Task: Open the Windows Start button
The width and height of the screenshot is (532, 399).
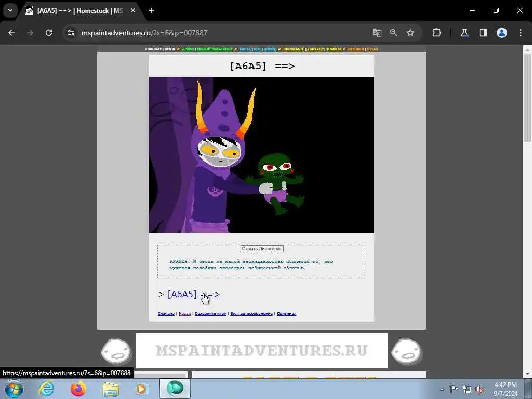Action: tap(14, 389)
